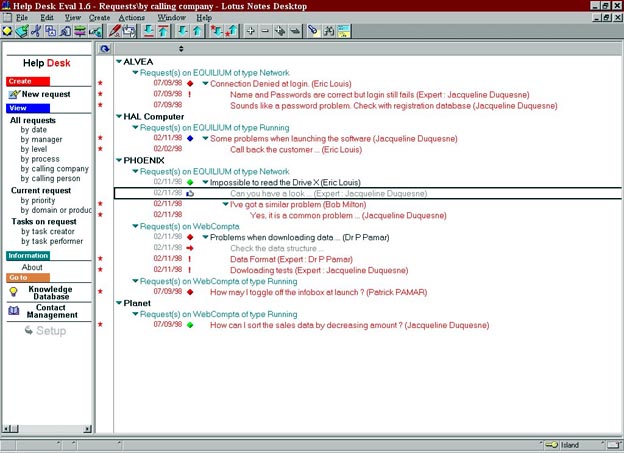Click the plus Expand toolbar icon
The image size is (624, 453).
click(x=250, y=31)
